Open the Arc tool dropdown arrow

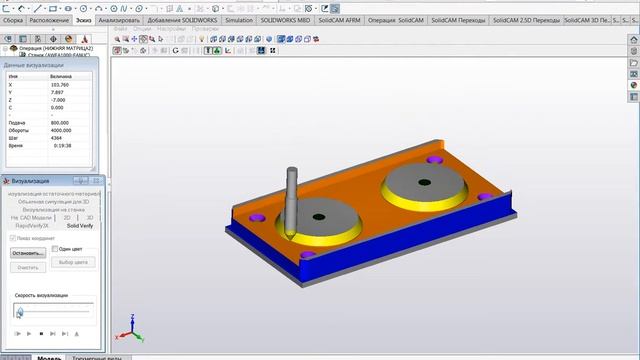[x=105, y=9]
